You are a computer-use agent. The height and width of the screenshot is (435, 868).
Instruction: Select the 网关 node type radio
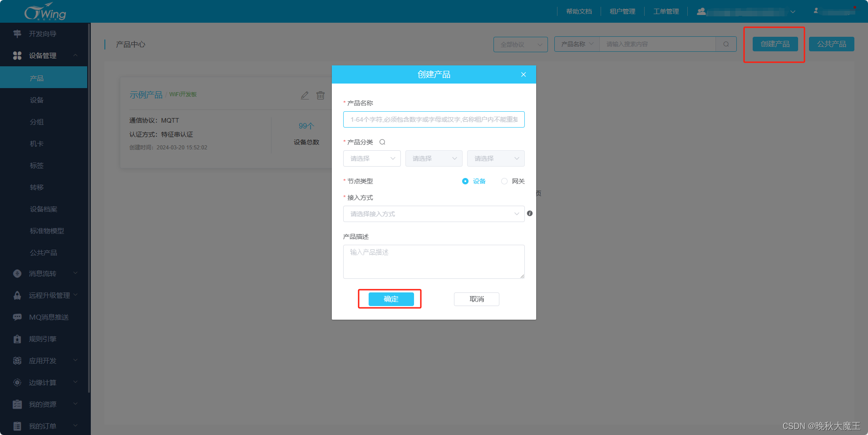504,181
